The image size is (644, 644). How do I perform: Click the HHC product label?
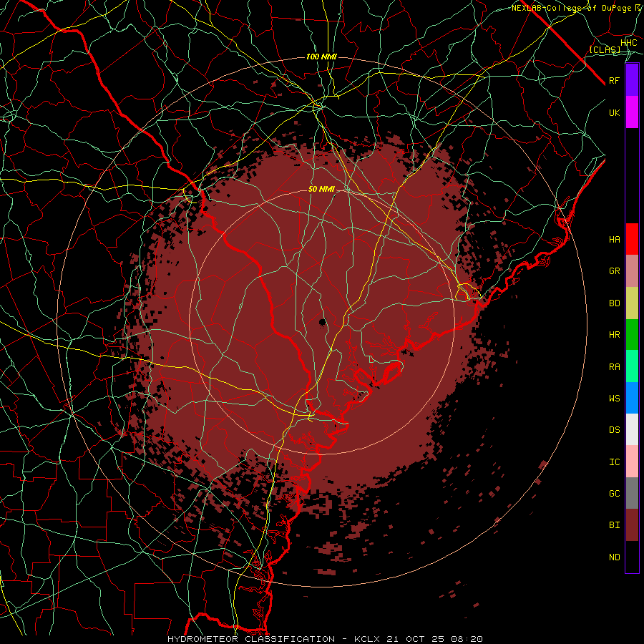point(628,43)
